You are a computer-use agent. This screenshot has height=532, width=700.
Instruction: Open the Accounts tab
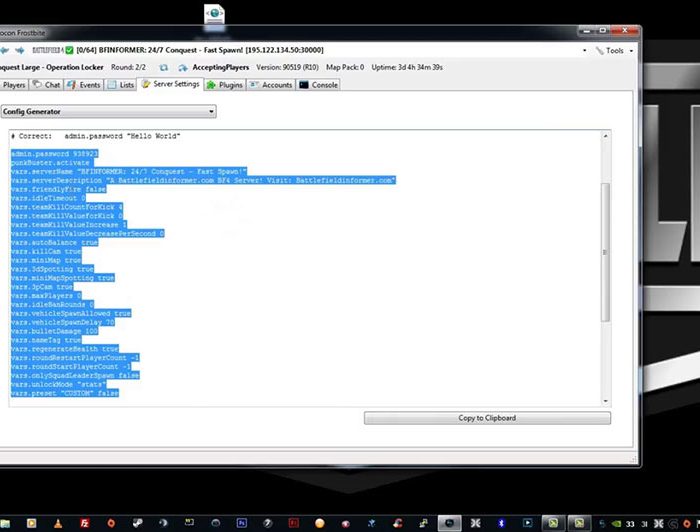click(271, 85)
